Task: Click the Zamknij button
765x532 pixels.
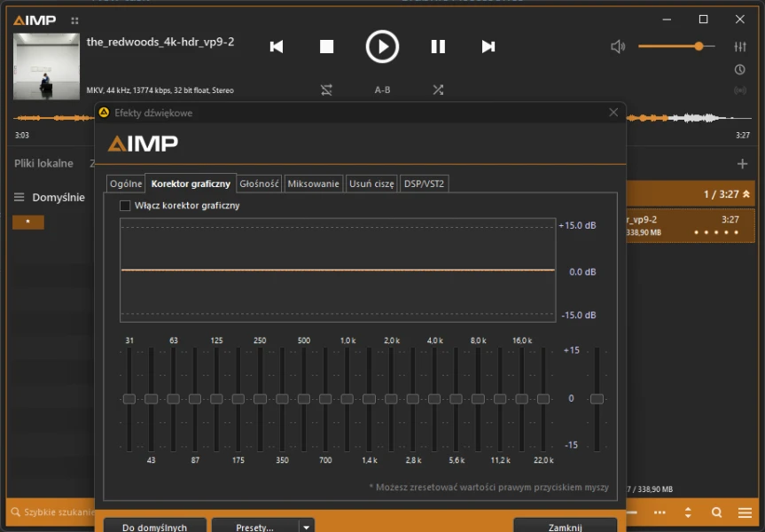Action: click(565, 527)
